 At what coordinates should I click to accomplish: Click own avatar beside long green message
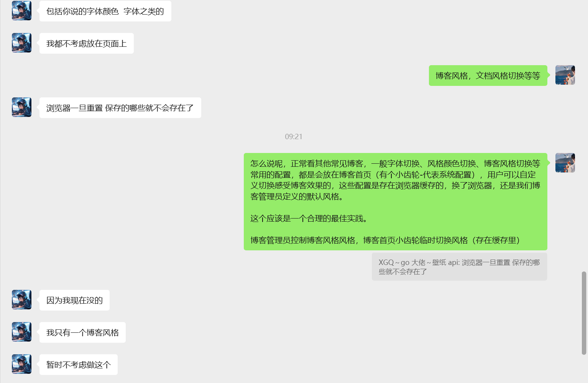coord(565,163)
